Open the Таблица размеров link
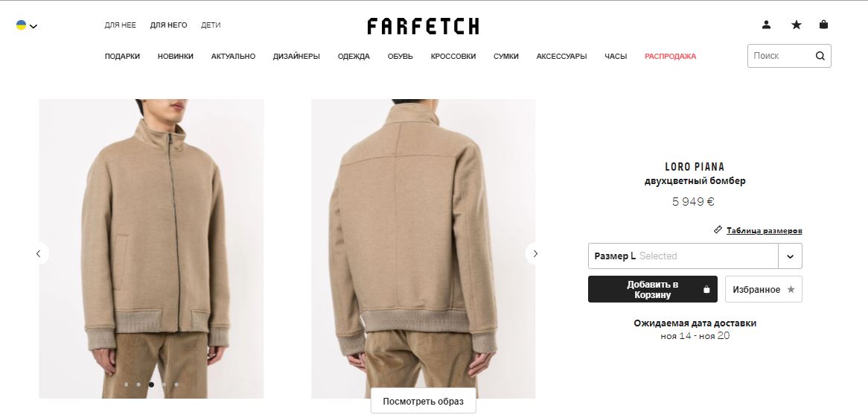Image resolution: width=868 pixels, height=418 pixels. point(764,231)
